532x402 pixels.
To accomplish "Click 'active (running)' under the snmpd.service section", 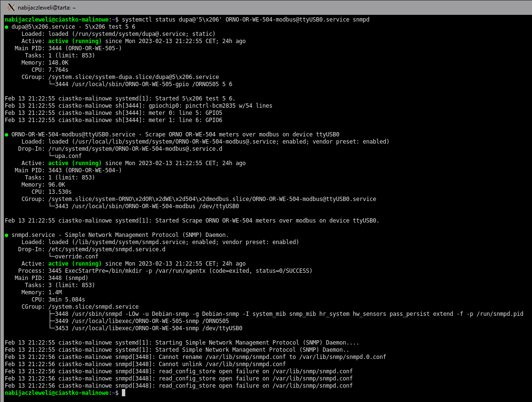I will pyautogui.click(x=75, y=264).
